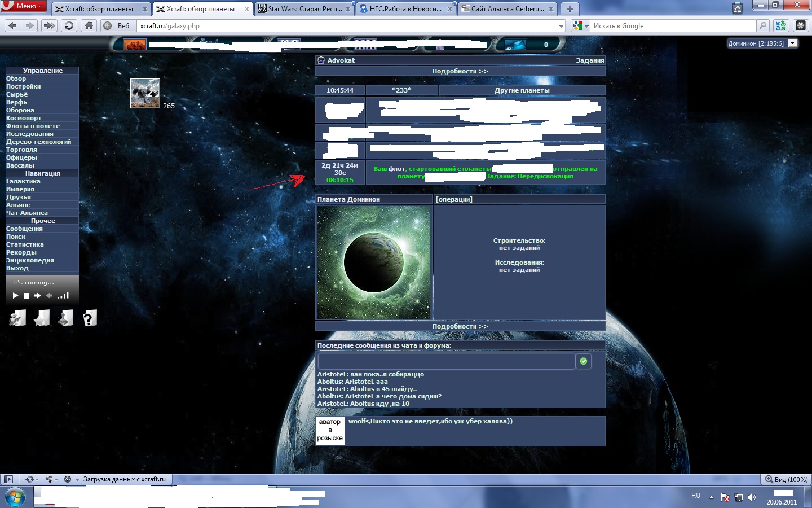Click browser Forward arrow button
Screen dimensions: 812x508
coord(30,25)
